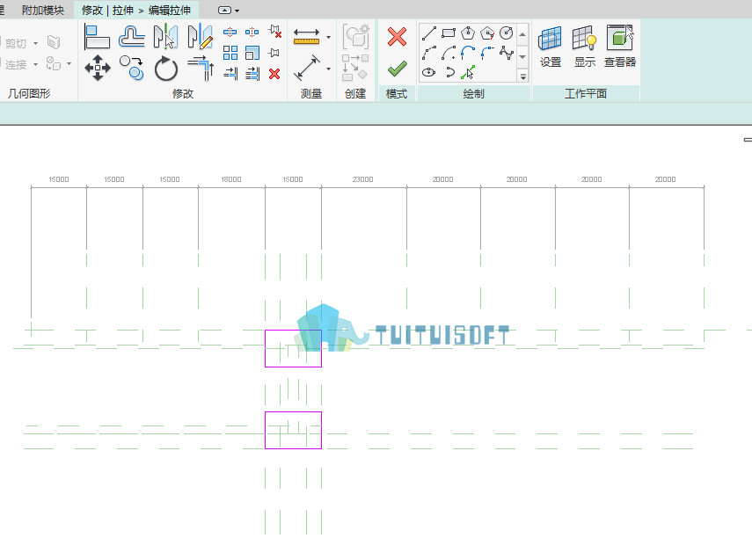The image size is (752, 560).
Task: Open measure tool dropdown arrow
Action: pos(329,37)
